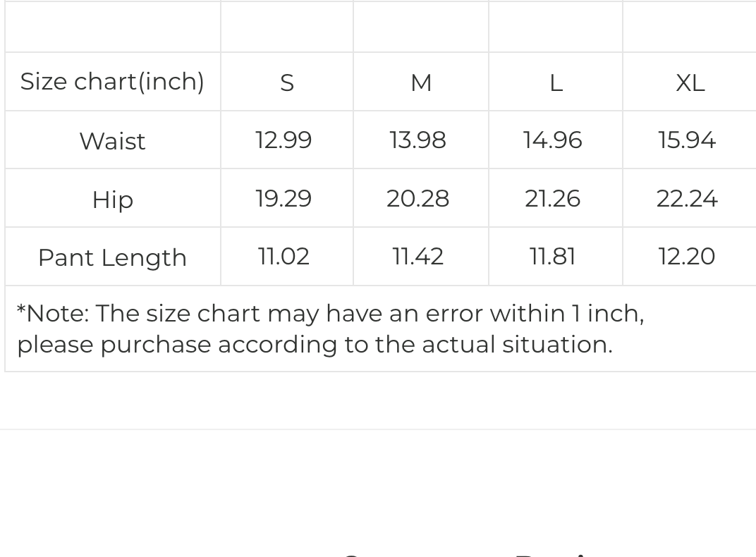This screenshot has height=557, width=756.
Task: Select hip value 22.24 for size XL
Action: pyautogui.click(x=687, y=199)
